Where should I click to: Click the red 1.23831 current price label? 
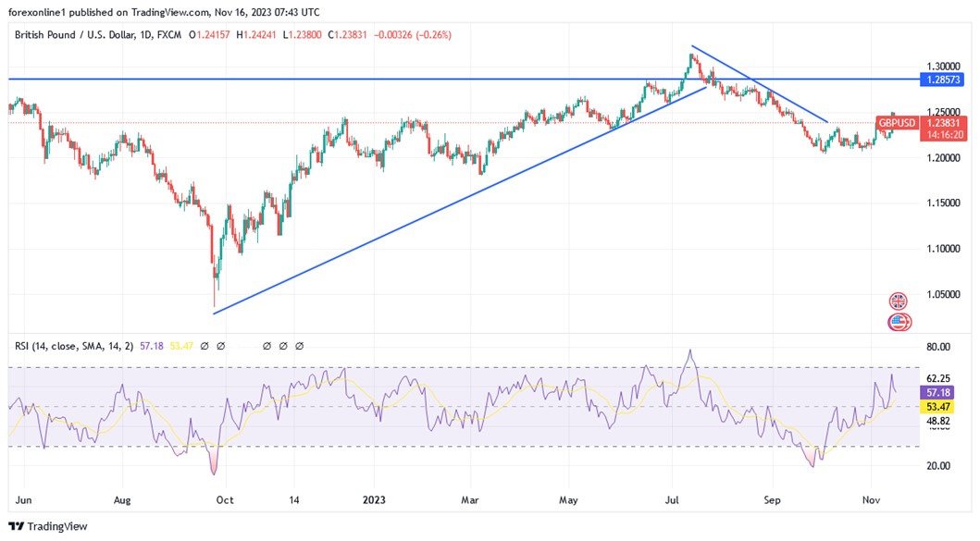pyautogui.click(x=944, y=123)
